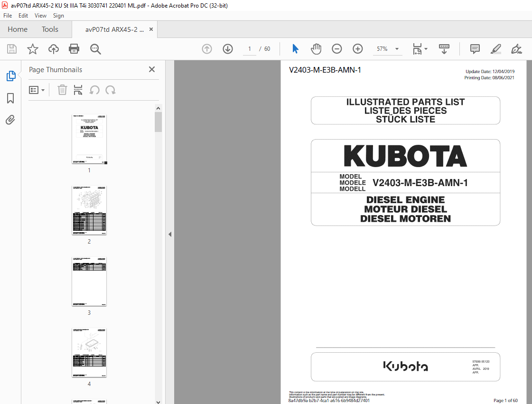Open thumbnails panel options dropdown
The width and height of the screenshot is (532, 404).
point(37,90)
